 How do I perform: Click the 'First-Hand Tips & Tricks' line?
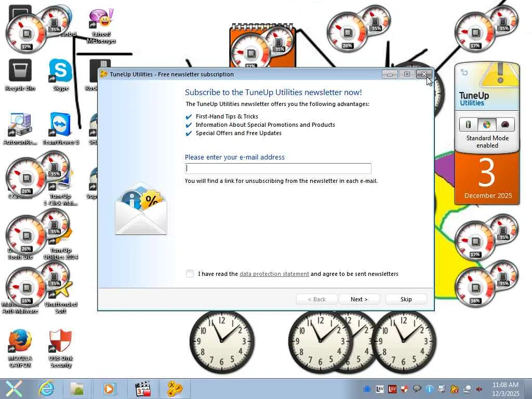(x=227, y=116)
